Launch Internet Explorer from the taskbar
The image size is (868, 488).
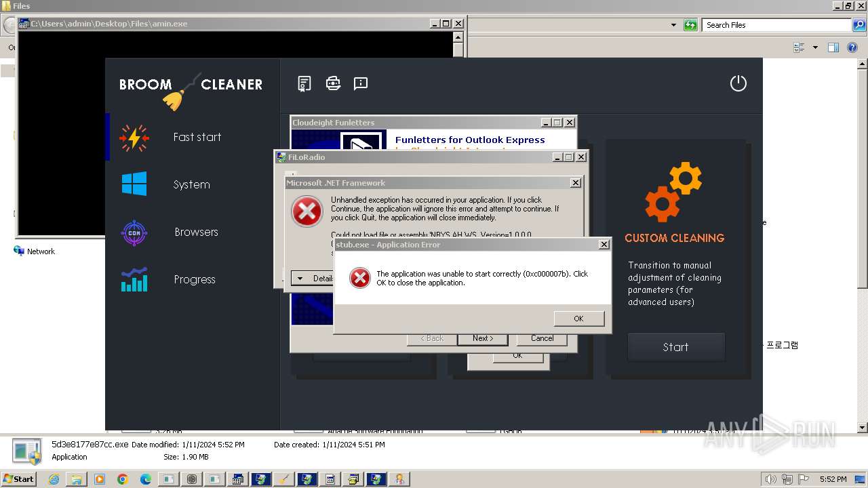click(54, 479)
